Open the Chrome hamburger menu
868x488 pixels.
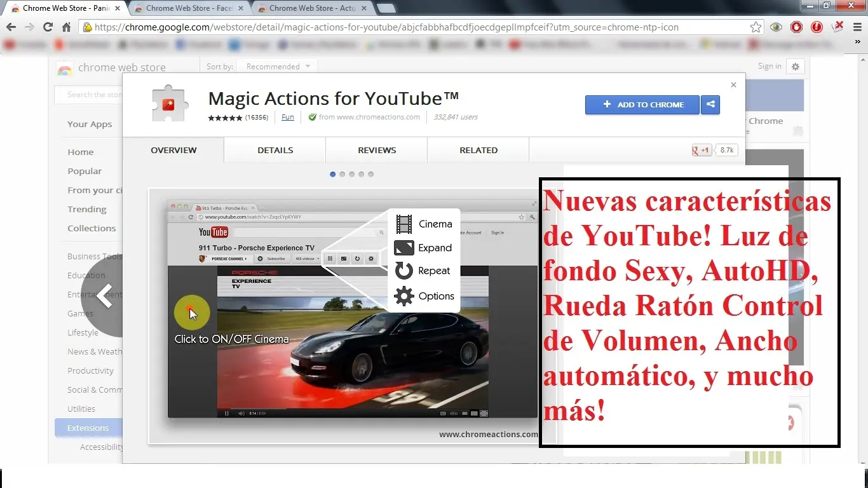coord(857,27)
